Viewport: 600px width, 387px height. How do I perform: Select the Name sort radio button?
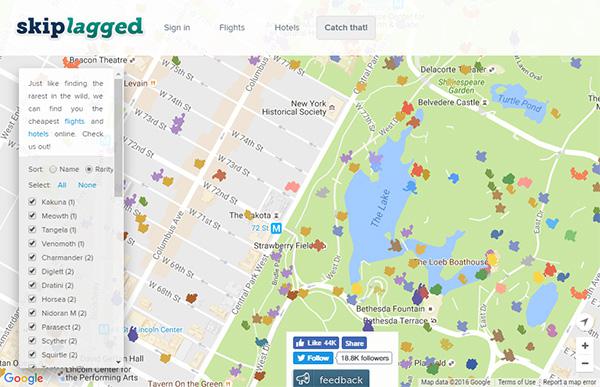(x=53, y=169)
